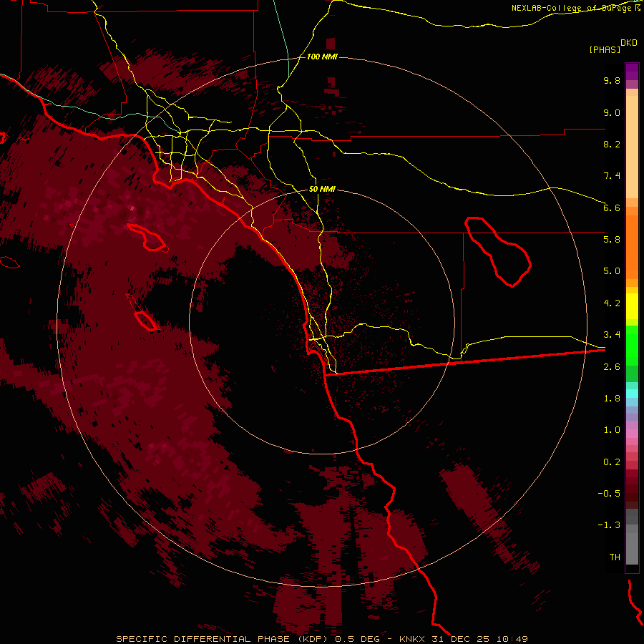This screenshot has height=644, width=644.
Task: Click the 100 NMI range ring label
Action: point(321,57)
